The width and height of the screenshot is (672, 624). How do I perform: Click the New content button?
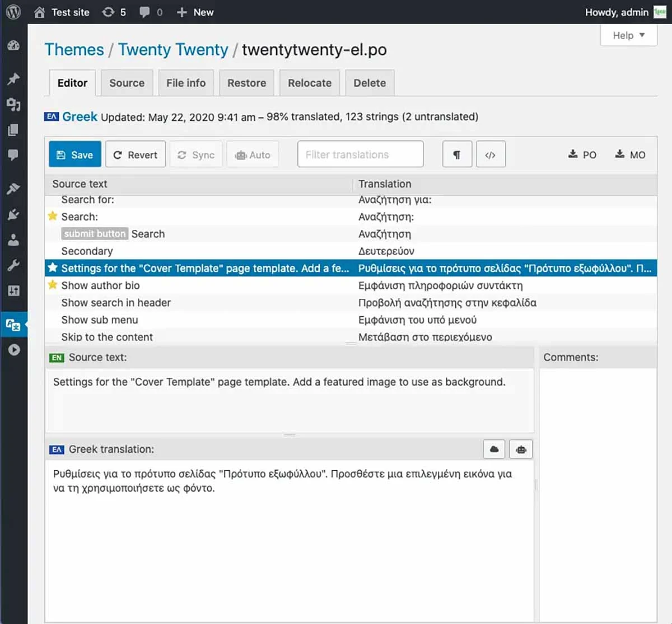coord(195,12)
